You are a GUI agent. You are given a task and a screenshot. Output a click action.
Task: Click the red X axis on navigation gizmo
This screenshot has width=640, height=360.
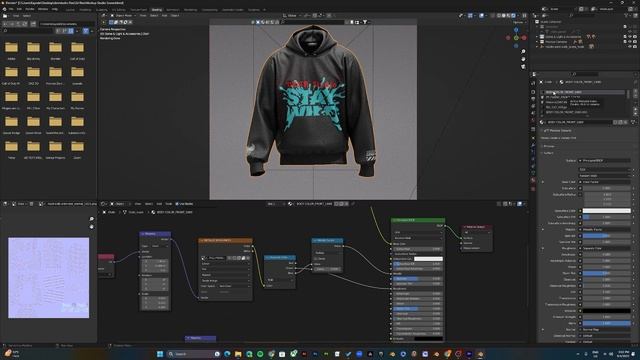click(524, 38)
